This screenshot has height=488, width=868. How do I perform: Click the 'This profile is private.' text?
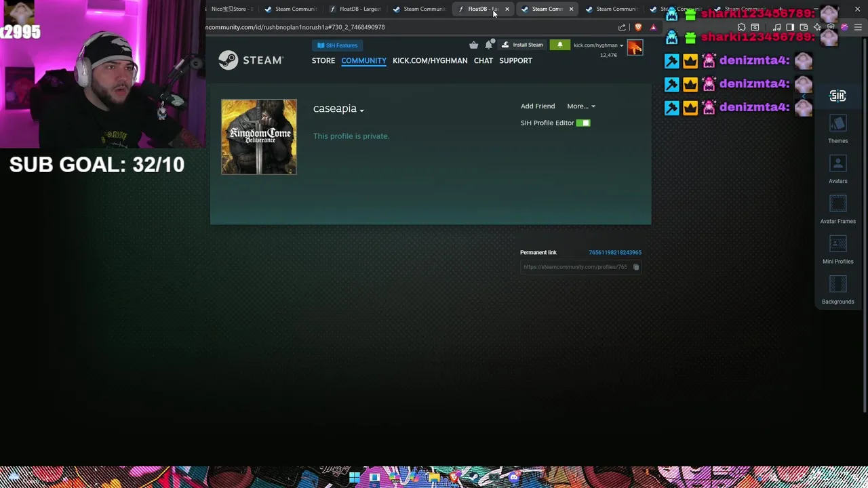pos(351,136)
